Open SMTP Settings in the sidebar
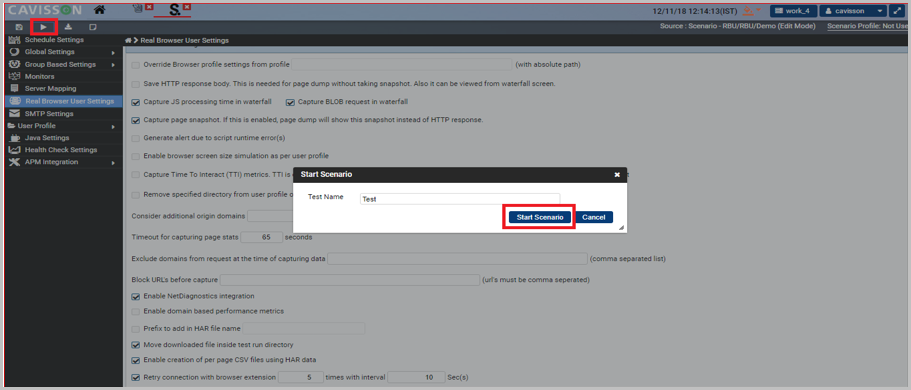The width and height of the screenshot is (911, 390). [x=49, y=114]
